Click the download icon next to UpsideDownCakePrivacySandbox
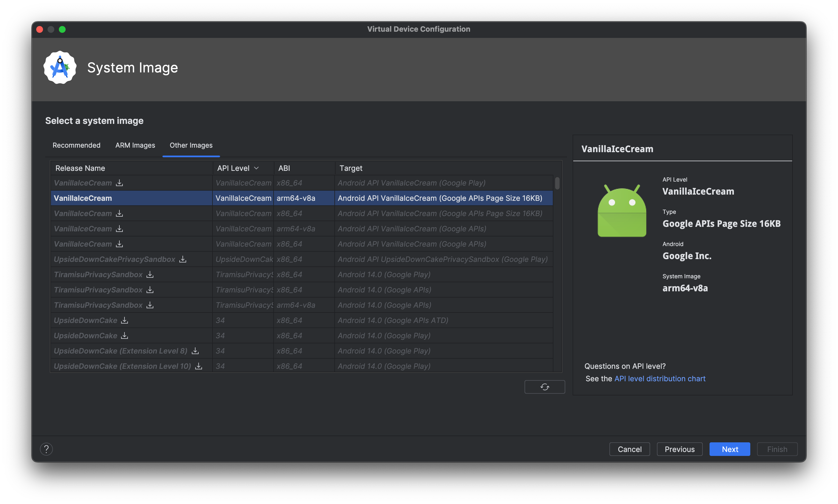 182,259
